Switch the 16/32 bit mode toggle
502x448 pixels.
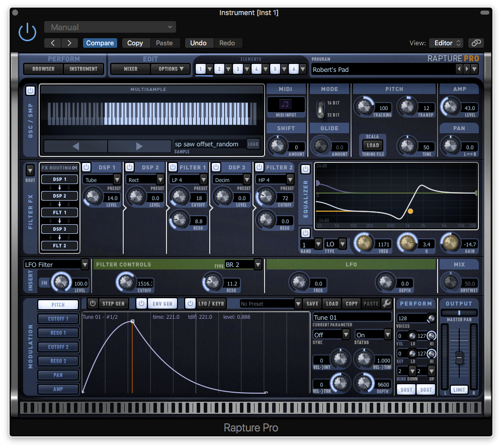pos(320,109)
